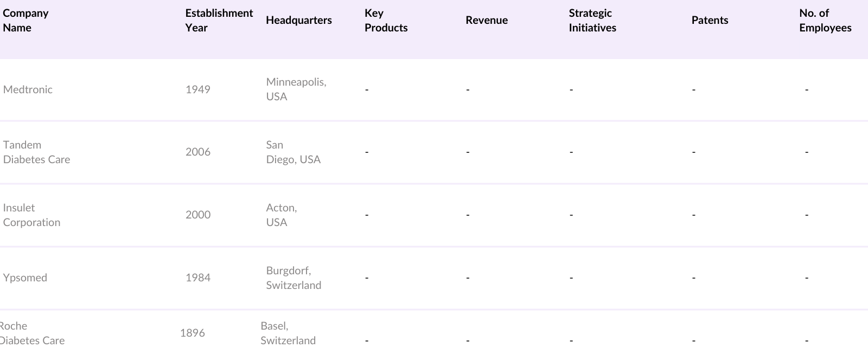Click the Company Name column header
Screen dimensions: 868x354
click(x=25, y=21)
